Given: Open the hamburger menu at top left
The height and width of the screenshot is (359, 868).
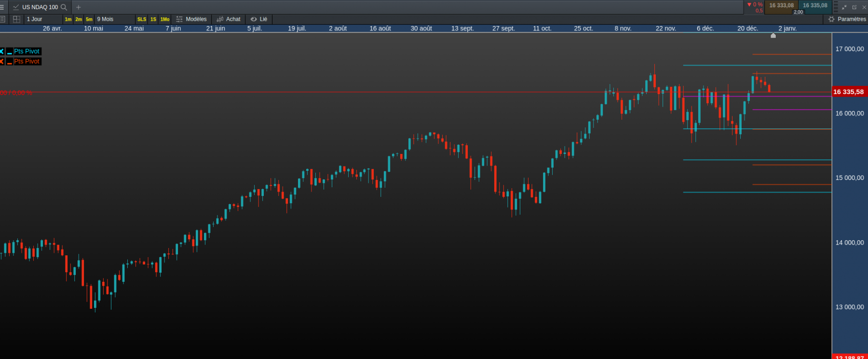Looking at the screenshot, I should [x=2, y=7].
